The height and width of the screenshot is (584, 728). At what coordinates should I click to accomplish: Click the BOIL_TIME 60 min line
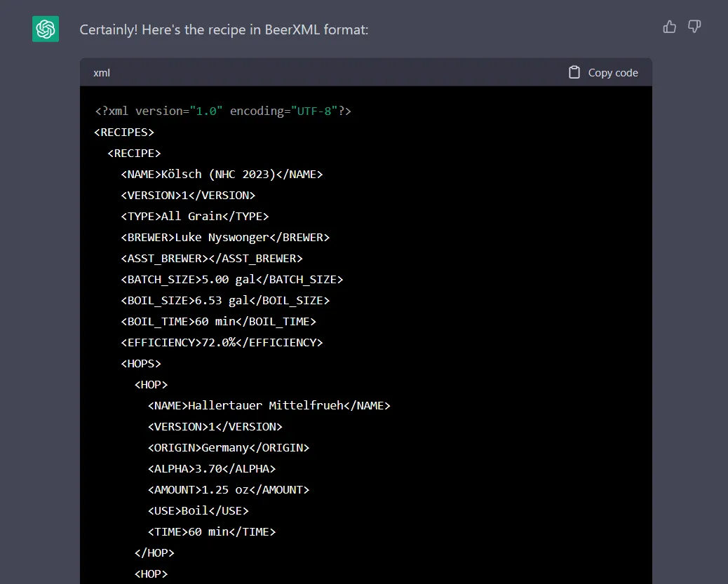point(219,322)
